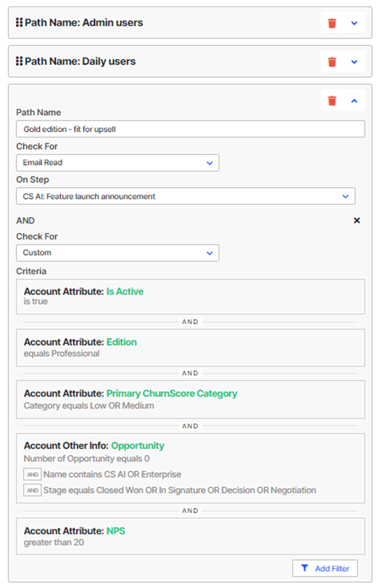Image resolution: width=378 pixels, height=588 pixels.
Task: Click the green 'NPS' label
Action: [116, 531]
